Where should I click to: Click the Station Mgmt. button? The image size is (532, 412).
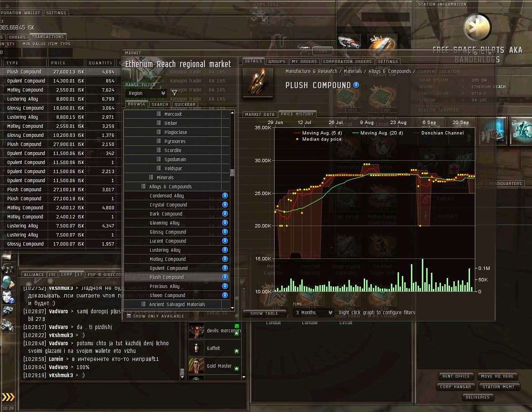[499, 387]
